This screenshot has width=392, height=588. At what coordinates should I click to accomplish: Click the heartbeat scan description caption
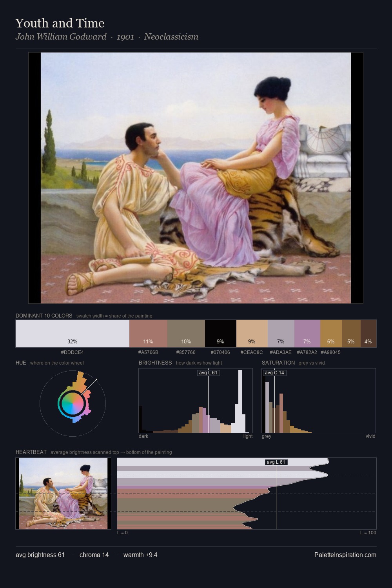[111, 452]
